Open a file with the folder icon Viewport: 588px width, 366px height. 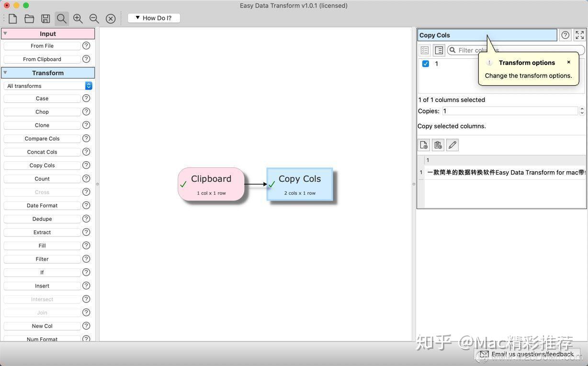tap(29, 19)
